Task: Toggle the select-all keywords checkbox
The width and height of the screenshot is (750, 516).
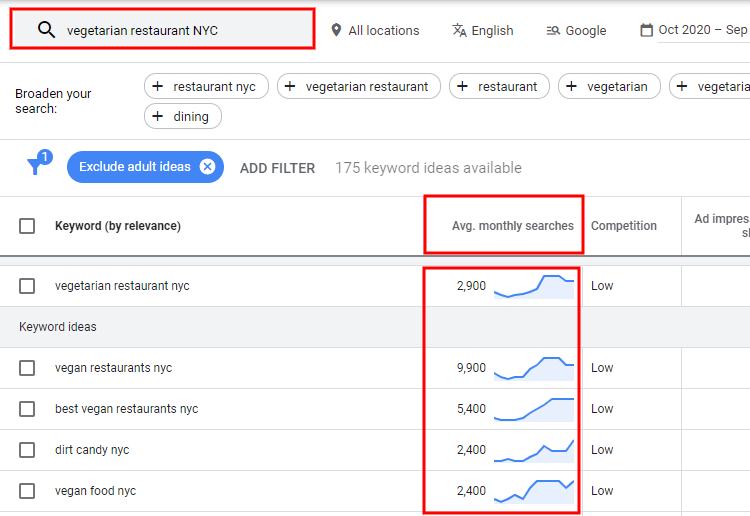Action: point(27,226)
